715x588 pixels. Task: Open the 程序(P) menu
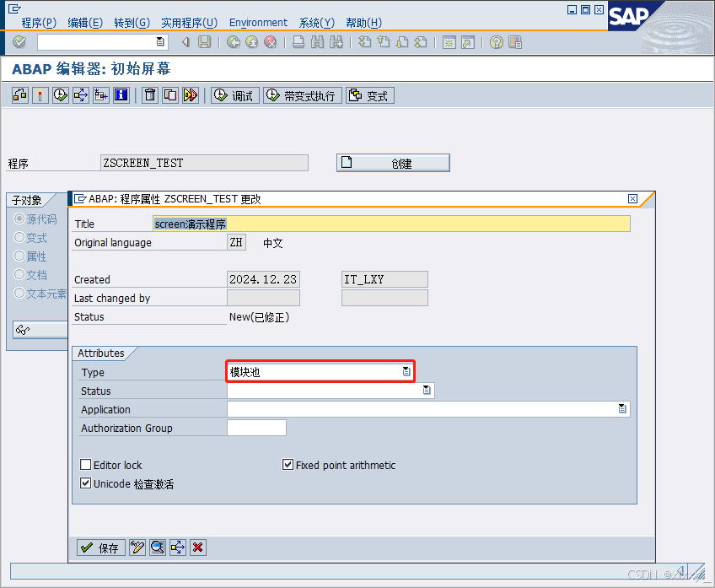pos(39,23)
